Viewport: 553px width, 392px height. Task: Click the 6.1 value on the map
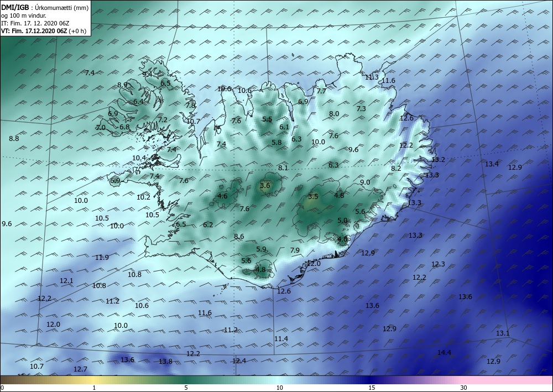pyautogui.click(x=284, y=127)
